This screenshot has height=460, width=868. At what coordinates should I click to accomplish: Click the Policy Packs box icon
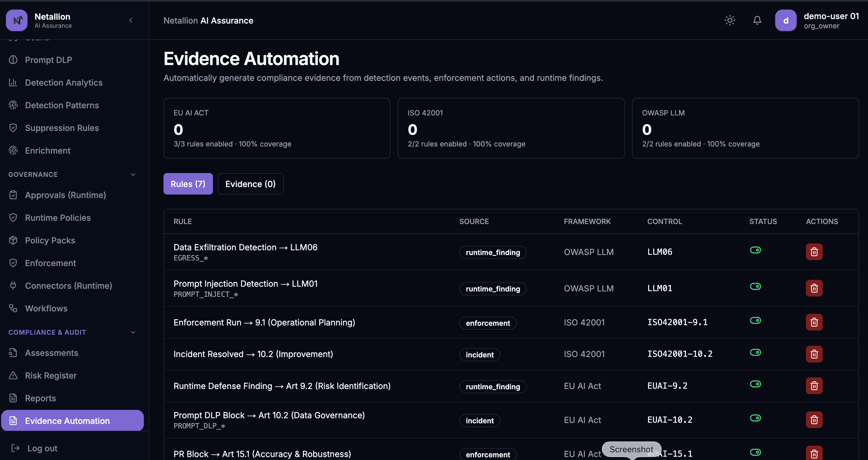click(x=13, y=240)
